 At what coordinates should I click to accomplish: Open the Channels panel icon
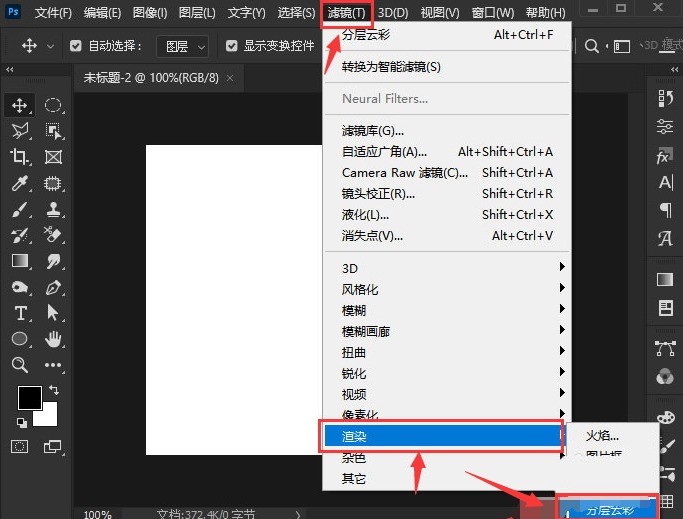[x=665, y=377]
